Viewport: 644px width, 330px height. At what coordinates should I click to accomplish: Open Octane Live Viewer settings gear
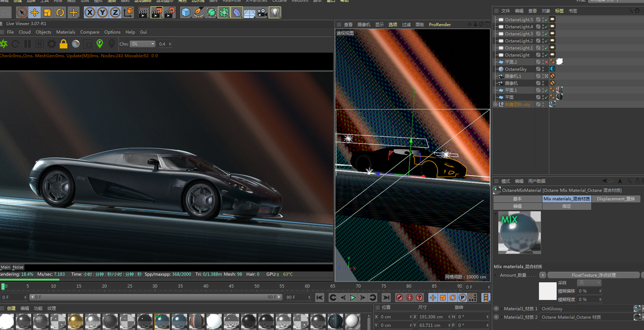pos(51,44)
